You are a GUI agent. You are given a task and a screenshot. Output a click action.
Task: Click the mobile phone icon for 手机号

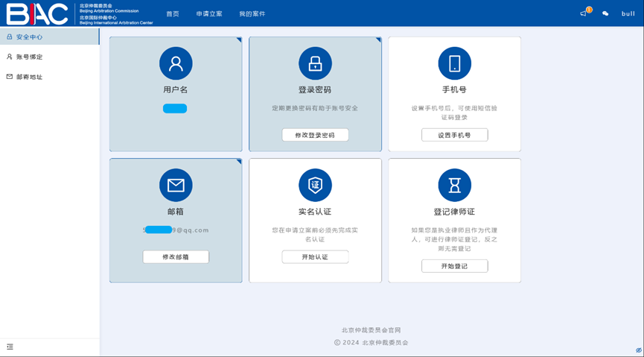(454, 64)
